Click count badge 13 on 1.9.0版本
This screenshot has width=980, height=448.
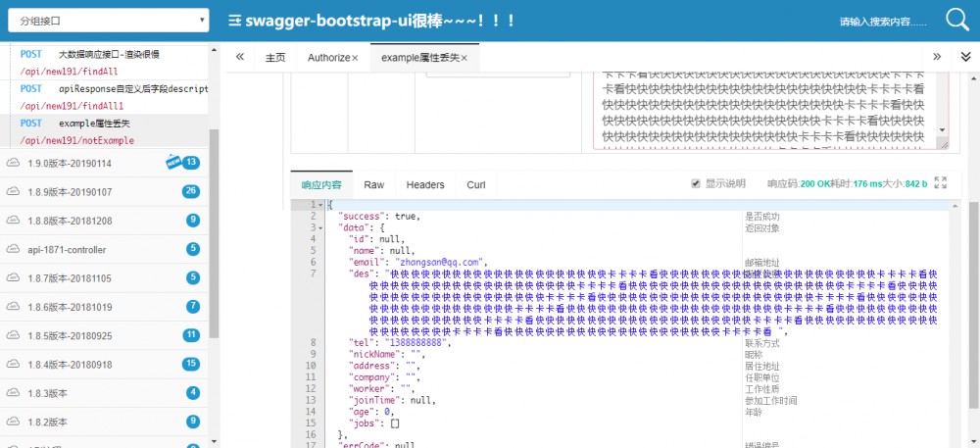191,163
